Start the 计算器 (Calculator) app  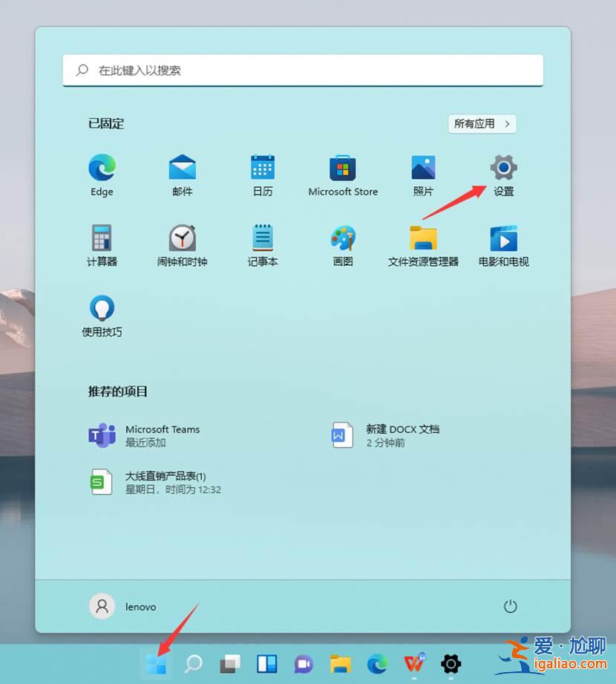click(x=101, y=238)
